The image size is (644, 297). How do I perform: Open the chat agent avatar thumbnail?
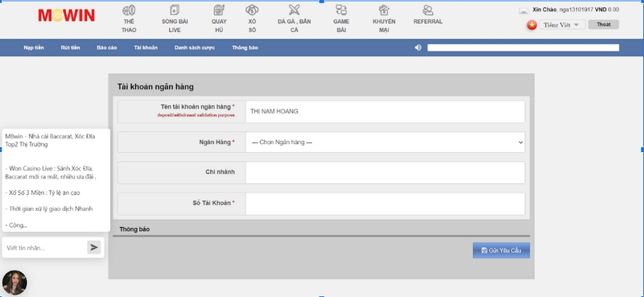[14, 283]
